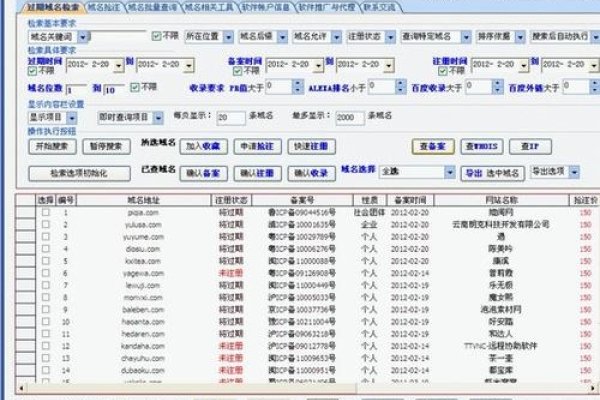Open the 软件推广与代理 tab
This screenshot has width=600, height=400.
tap(326, 7)
